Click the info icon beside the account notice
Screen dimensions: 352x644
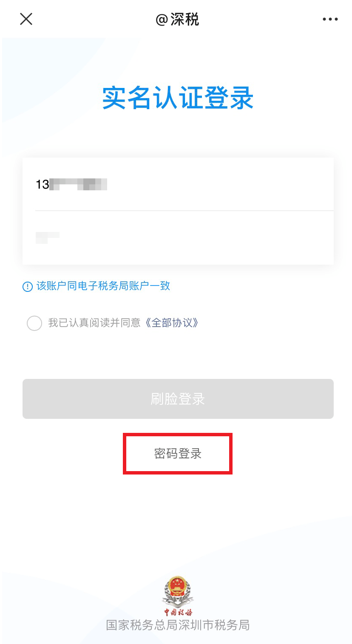click(28, 287)
